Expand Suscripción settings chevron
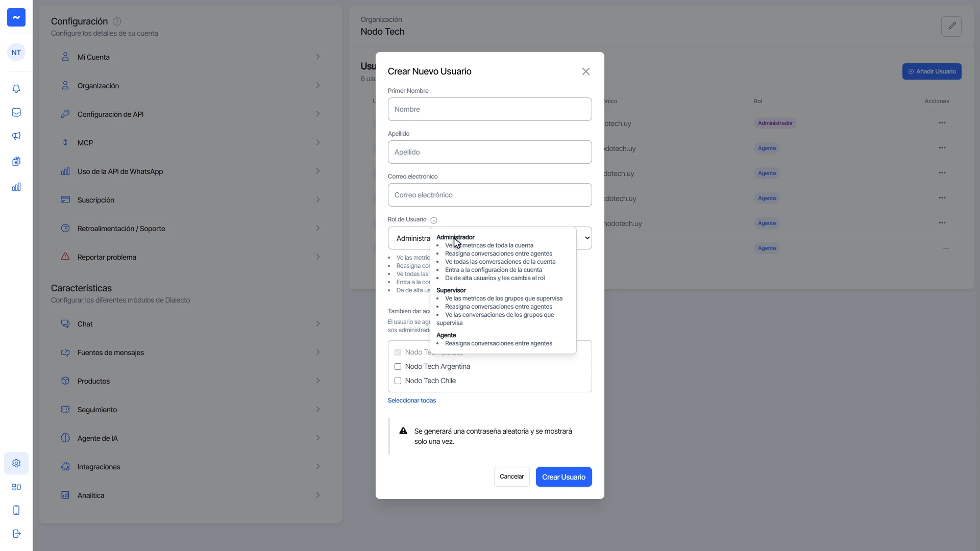The image size is (980, 551). (x=317, y=200)
